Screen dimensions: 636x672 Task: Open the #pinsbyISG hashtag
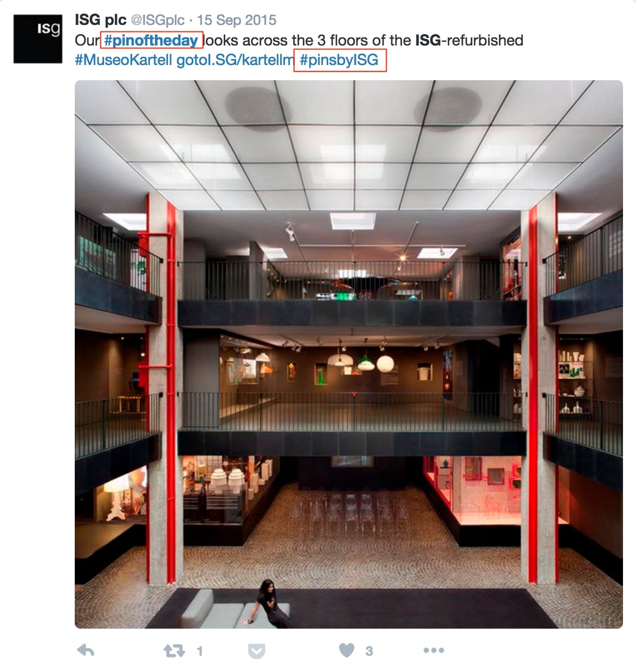(x=339, y=60)
